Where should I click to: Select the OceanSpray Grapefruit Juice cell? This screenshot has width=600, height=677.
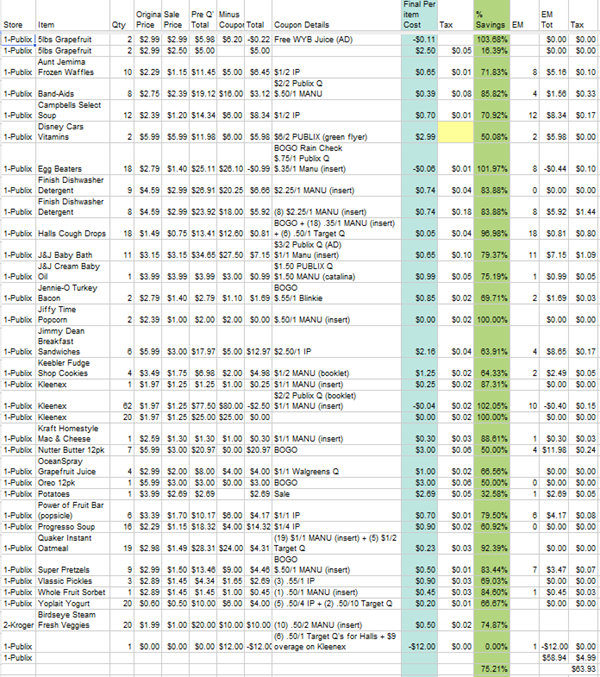pos(73,467)
